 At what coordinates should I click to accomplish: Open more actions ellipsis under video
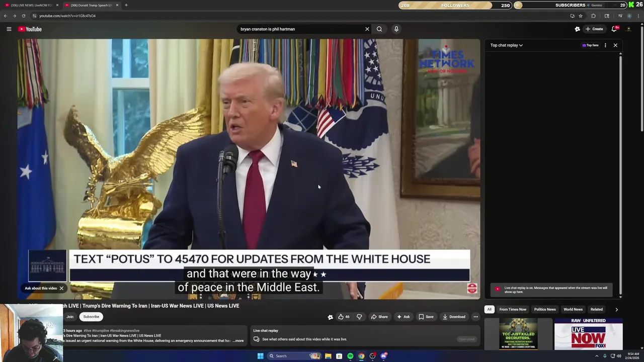pyautogui.click(x=475, y=317)
